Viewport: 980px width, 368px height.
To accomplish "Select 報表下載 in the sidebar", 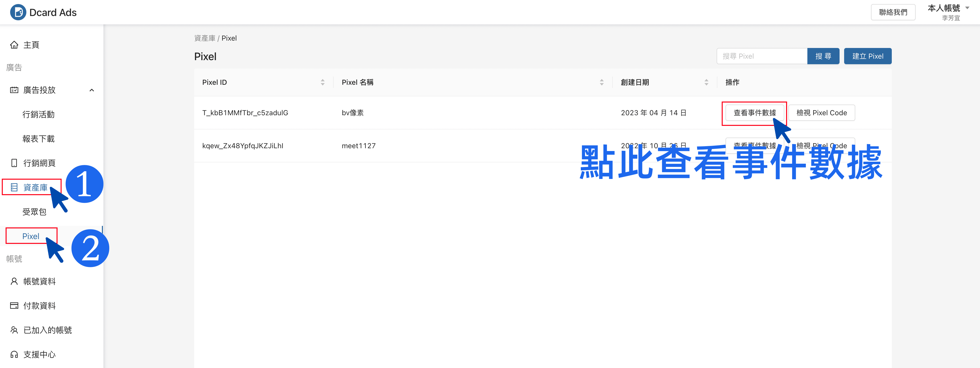I will tap(39, 139).
